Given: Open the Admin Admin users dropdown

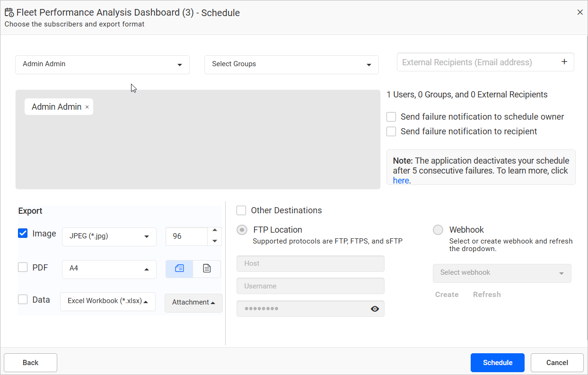Looking at the screenshot, I should (102, 64).
